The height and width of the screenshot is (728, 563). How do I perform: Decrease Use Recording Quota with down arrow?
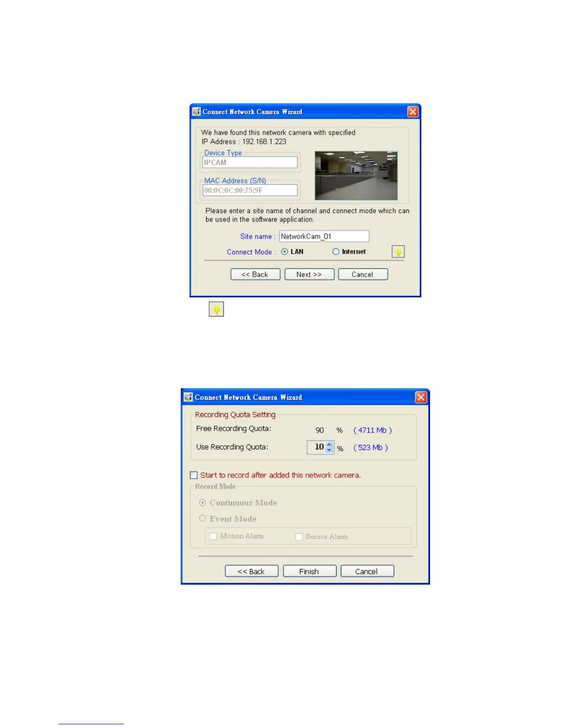point(329,450)
